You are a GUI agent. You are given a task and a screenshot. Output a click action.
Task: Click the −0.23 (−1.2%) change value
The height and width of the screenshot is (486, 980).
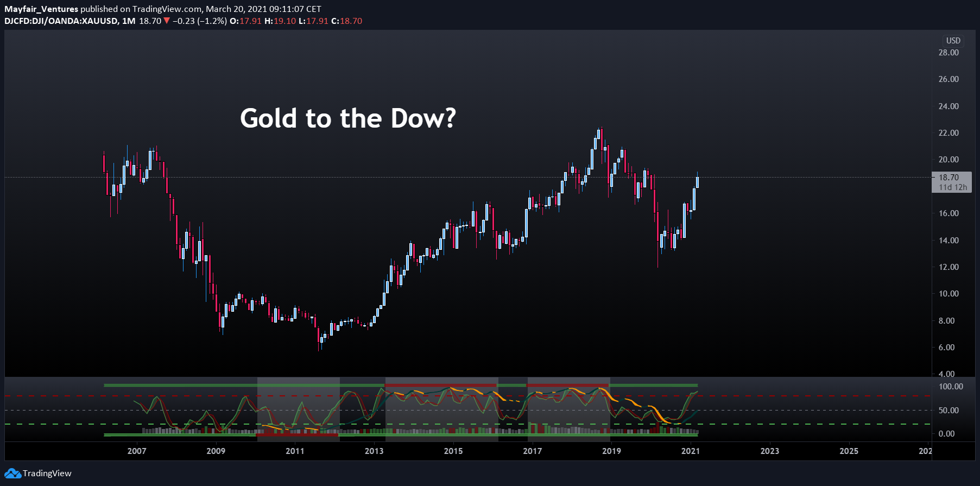(200, 21)
